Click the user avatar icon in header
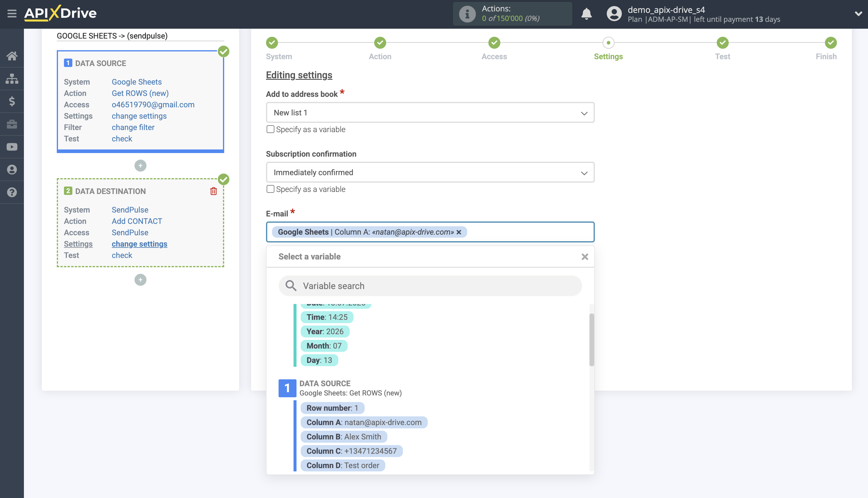 [614, 14]
